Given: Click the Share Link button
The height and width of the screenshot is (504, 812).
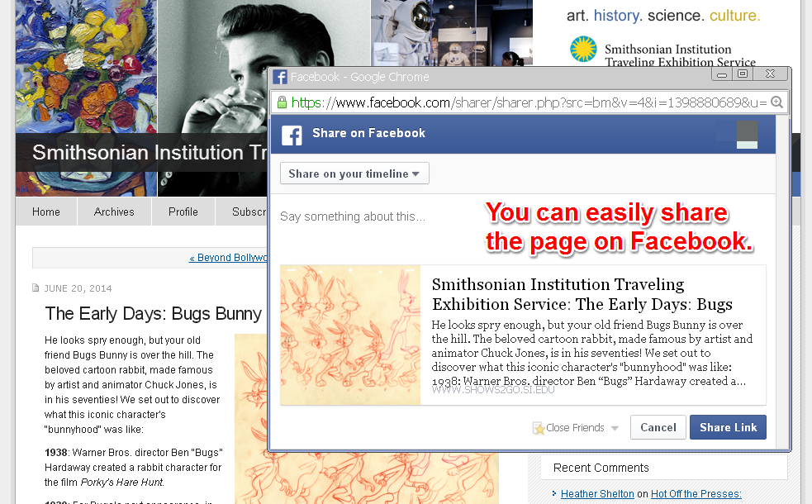Looking at the screenshot, I should pos(728,427).
